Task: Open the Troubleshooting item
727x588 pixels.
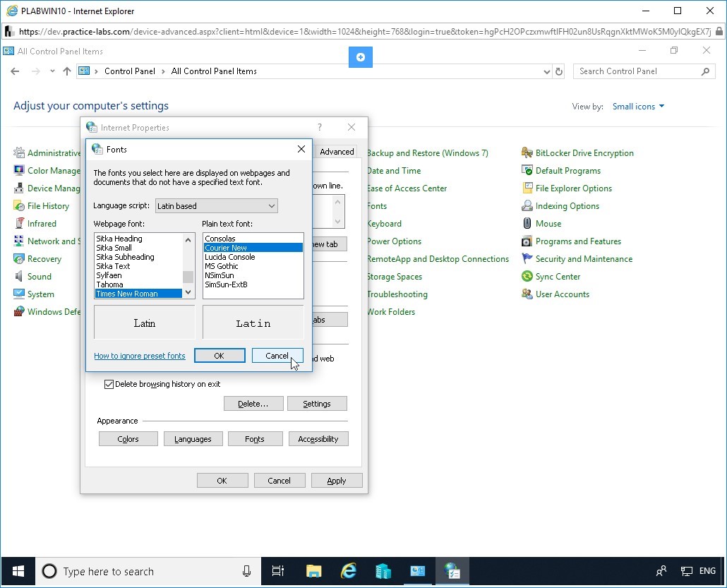Action: (x=397, y=294)
